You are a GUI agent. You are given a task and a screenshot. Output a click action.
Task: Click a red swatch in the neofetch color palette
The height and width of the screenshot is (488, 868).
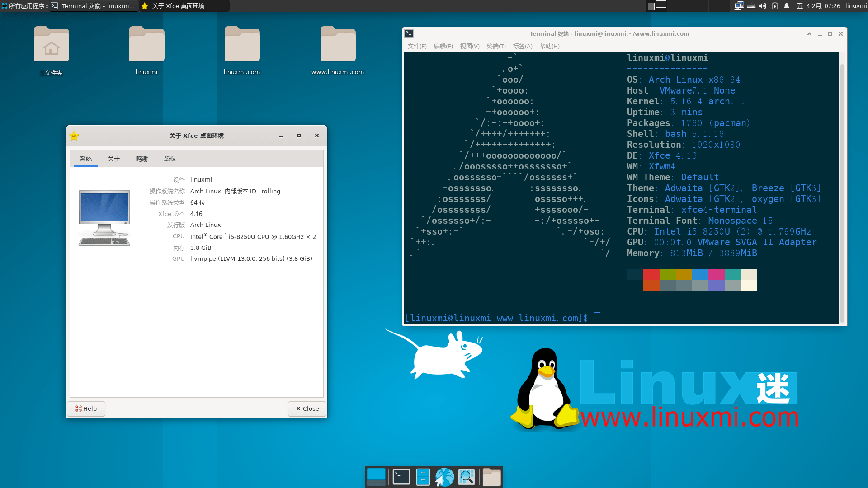[x=651, y=274]
